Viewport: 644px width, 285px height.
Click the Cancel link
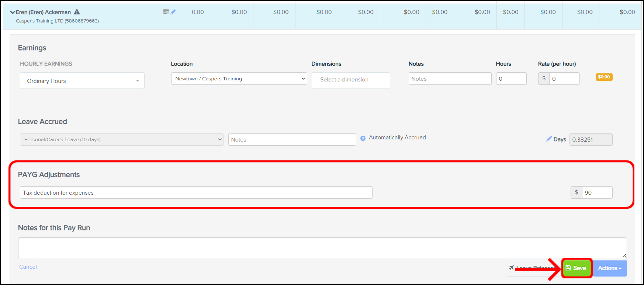coord(28,267)
